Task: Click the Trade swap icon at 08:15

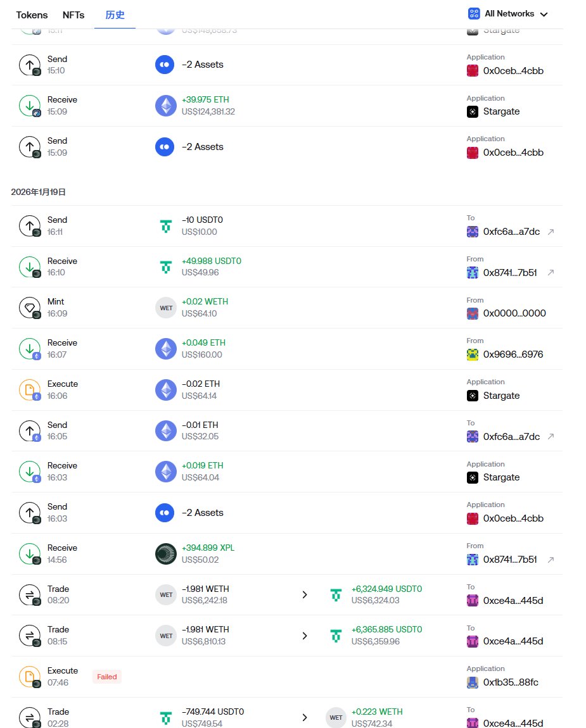Action: tap(30, 636)
